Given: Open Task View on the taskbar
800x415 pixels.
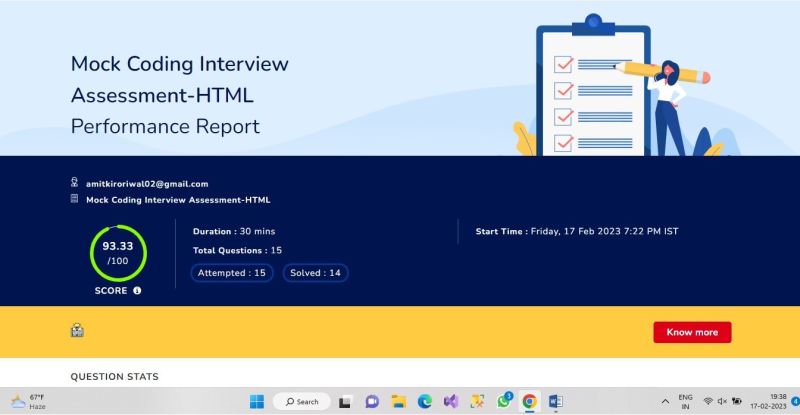Looking at the screenshot, I should tap(345, 402).
